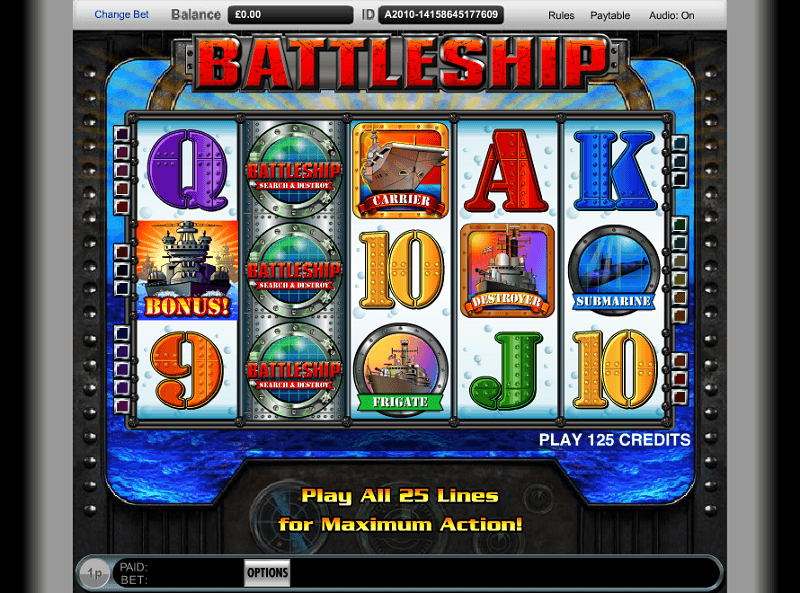This screenshot has height=593, width=800.
Task: Click the green J symbol
Action: pyautogui.click(x=507, y=370)
